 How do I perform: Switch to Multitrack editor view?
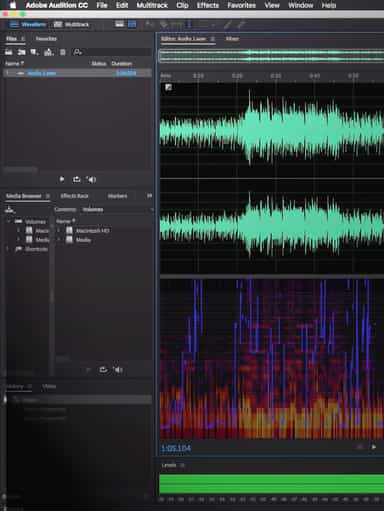tap(72, 24)
